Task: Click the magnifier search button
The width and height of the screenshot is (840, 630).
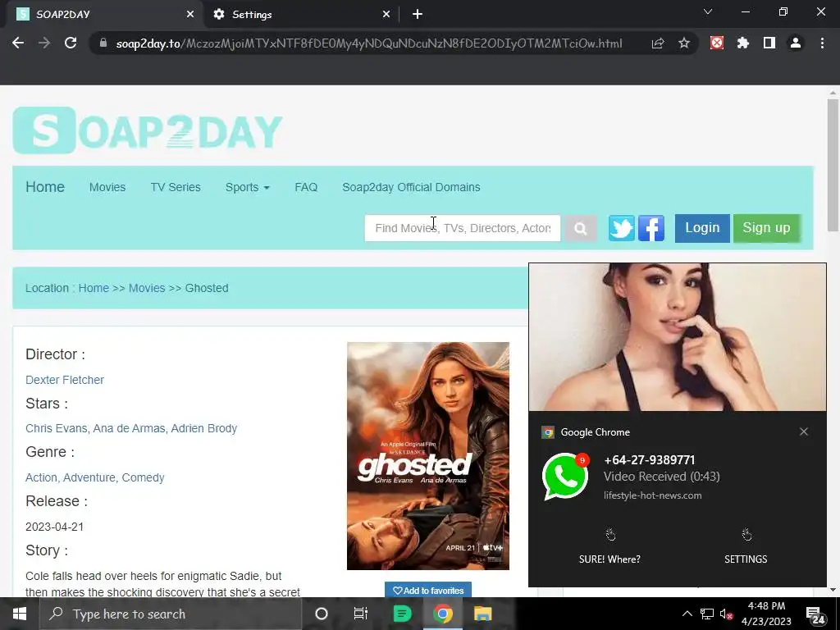Action: [580, 228]
